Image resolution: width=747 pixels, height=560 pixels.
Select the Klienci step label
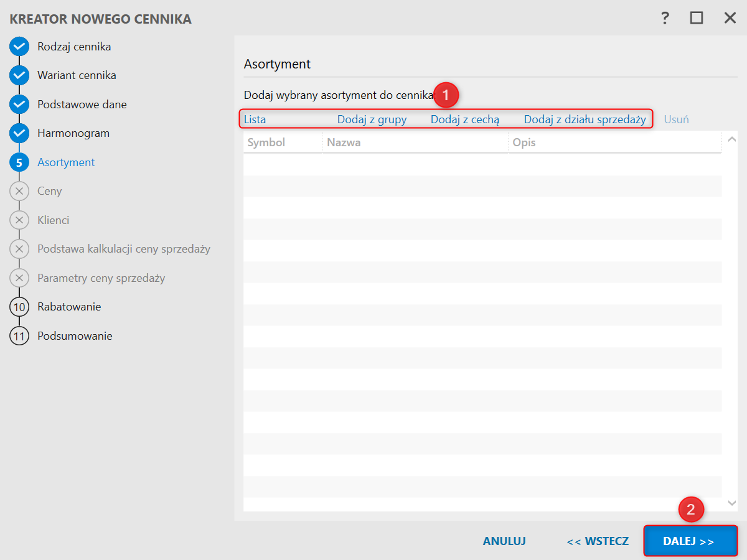54,220
